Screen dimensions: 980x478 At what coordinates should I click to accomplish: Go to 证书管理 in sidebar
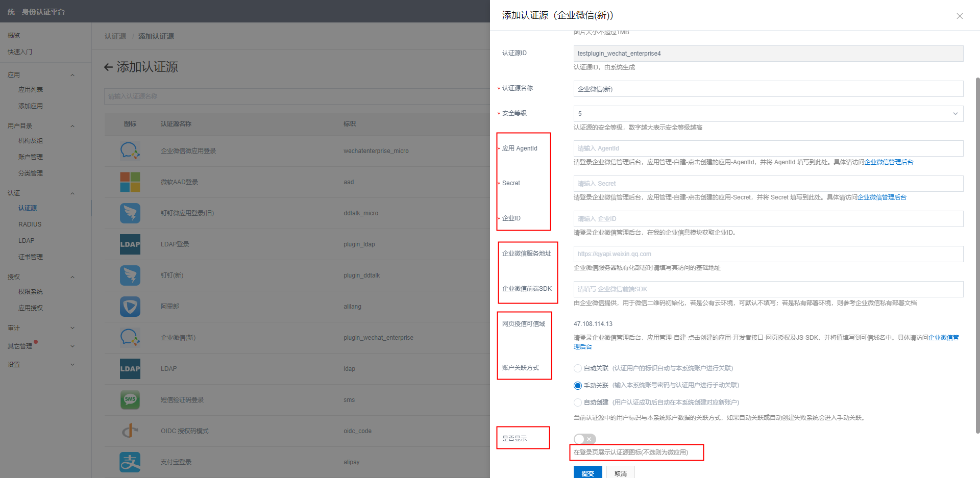point(31,257)
